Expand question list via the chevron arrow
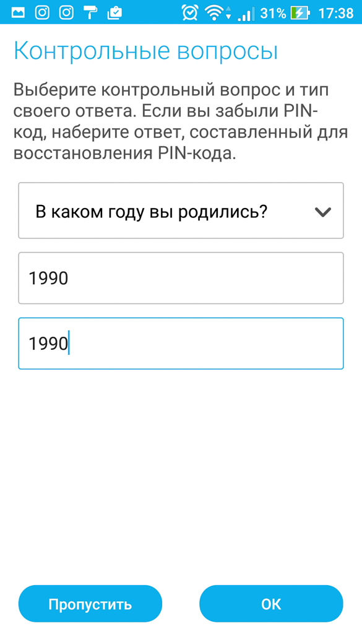362x644 pixels. point(322,212)
